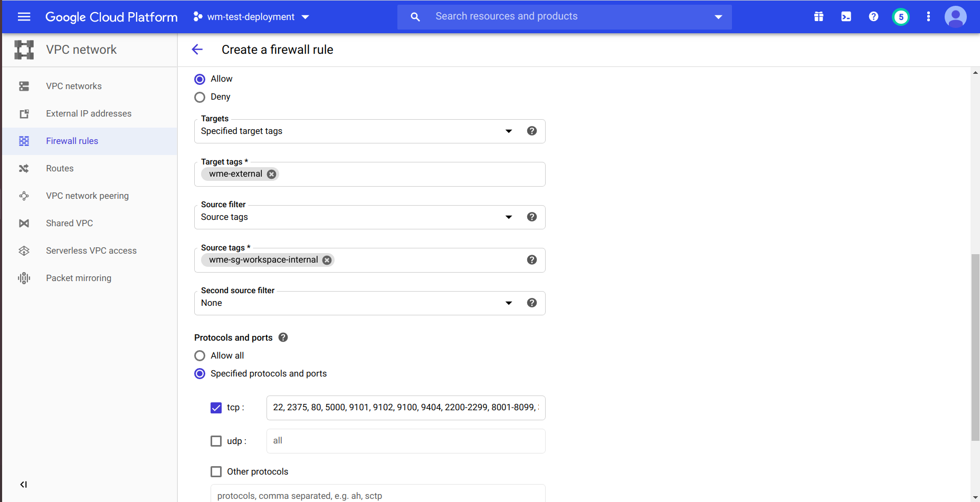Open the help question mark in header

click(x=873, y=17)
